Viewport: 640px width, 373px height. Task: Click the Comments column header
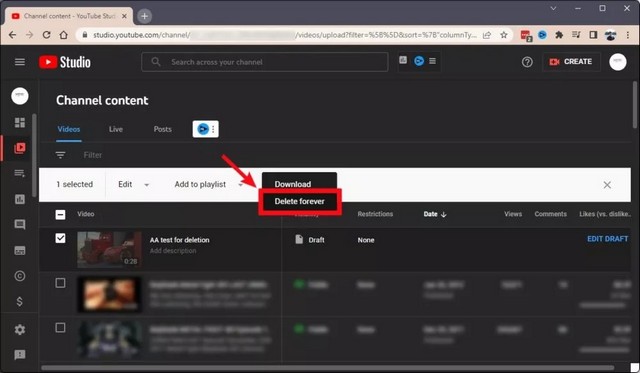[x=551, y=214]
